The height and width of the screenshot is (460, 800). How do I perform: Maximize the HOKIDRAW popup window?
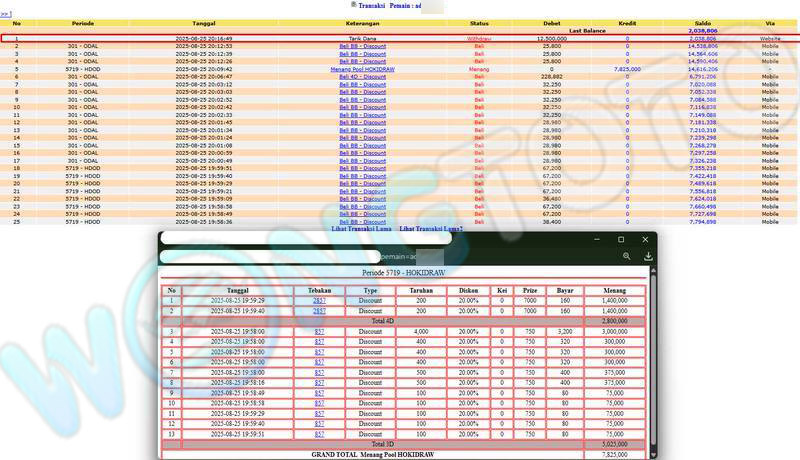coord(620,240)
